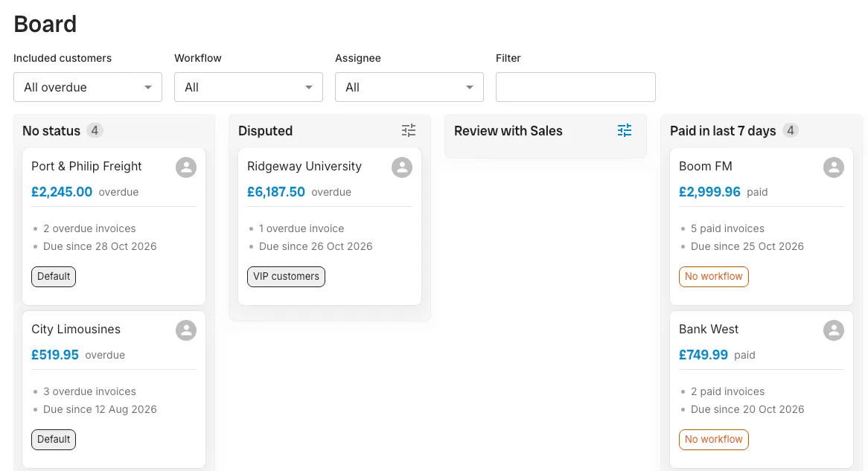Click the Disputed column heading
Screen dimensions: 868x471
click(265, 131)
